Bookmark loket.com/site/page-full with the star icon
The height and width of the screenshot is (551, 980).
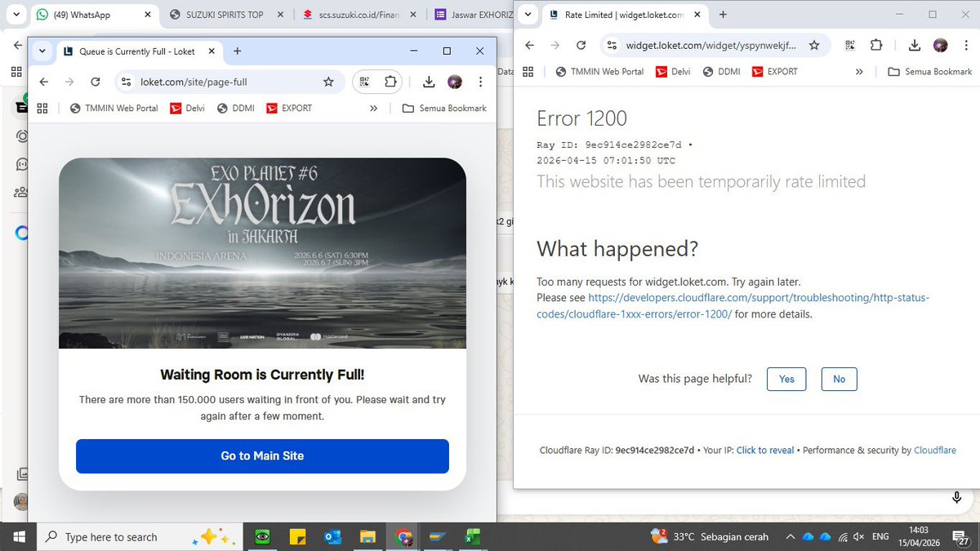coord(328,82)
